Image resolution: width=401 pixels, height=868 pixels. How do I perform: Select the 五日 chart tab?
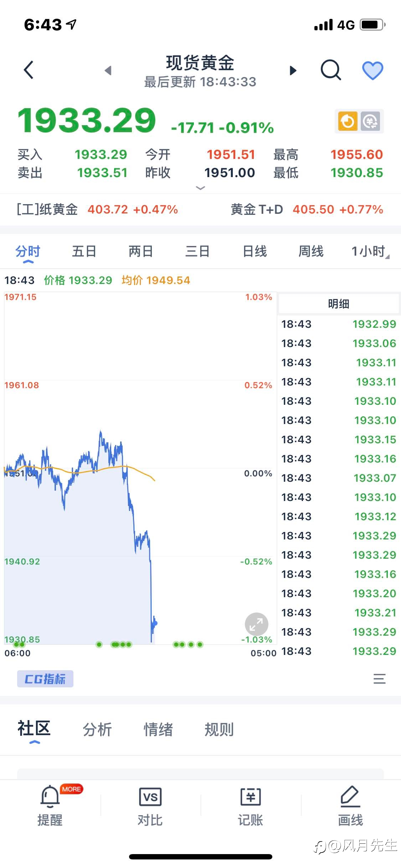(84, 251)
